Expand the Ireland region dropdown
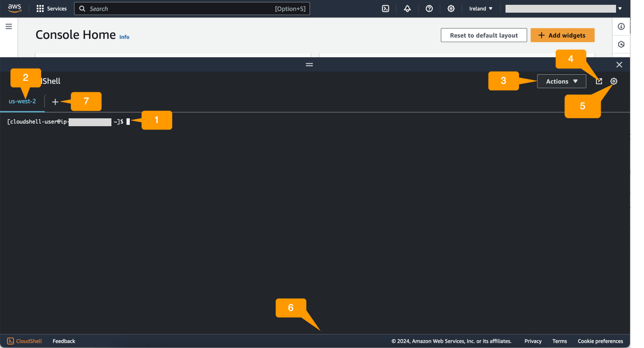The width and height of the screenshot is (644, 348). pos(481,9)
